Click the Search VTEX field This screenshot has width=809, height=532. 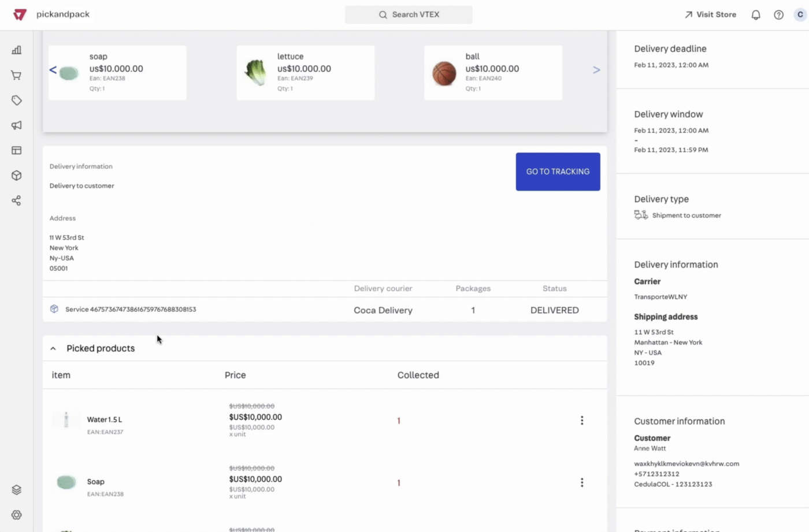(409, 14)
